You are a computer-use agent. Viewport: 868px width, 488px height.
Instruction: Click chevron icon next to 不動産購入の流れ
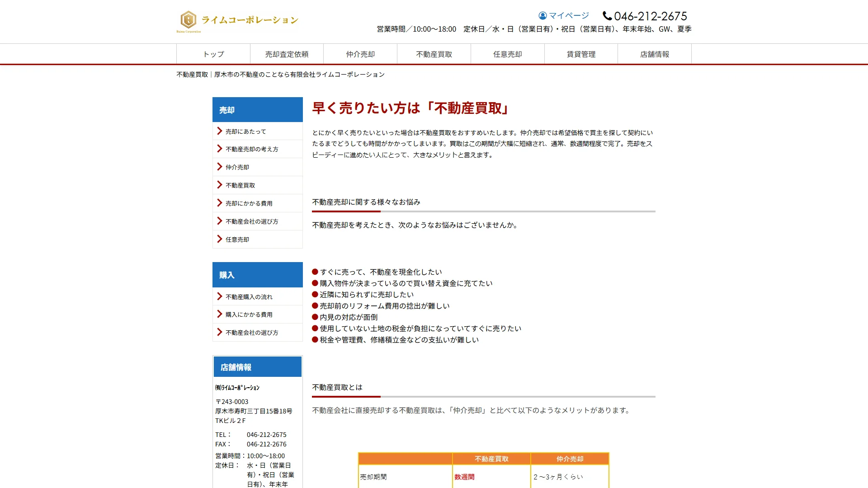[x=219, y=296]
